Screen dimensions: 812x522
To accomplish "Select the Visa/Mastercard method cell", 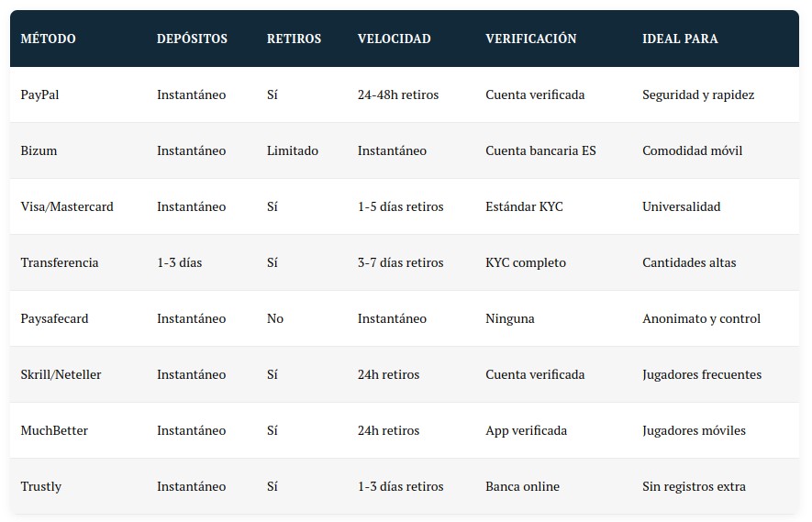I will 67,206.
